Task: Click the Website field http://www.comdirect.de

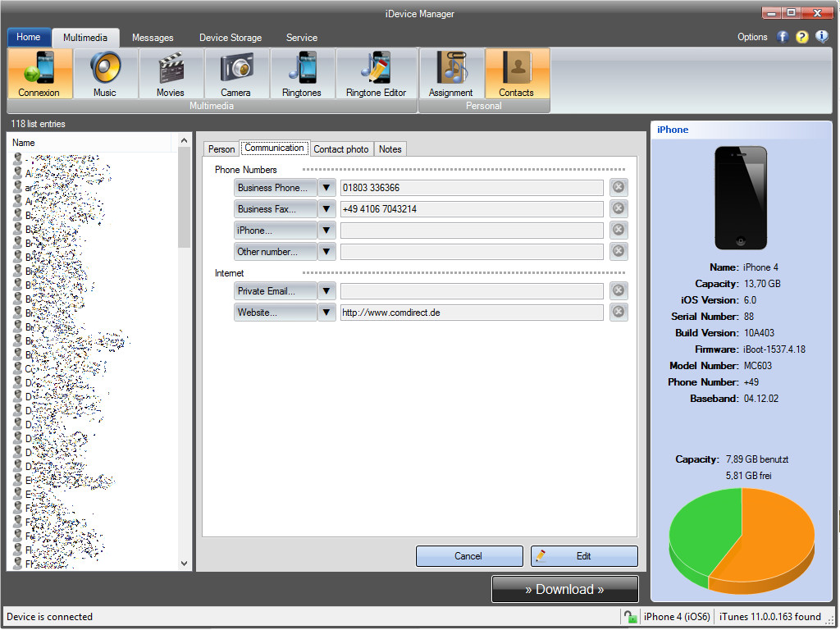Action: click(472, 313)
